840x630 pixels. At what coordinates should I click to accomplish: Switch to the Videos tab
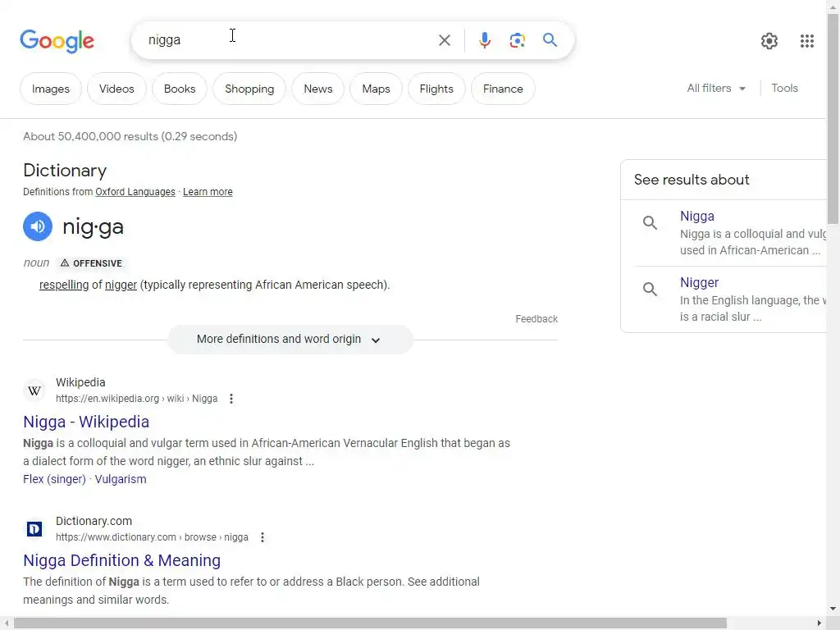click(116, 89)
